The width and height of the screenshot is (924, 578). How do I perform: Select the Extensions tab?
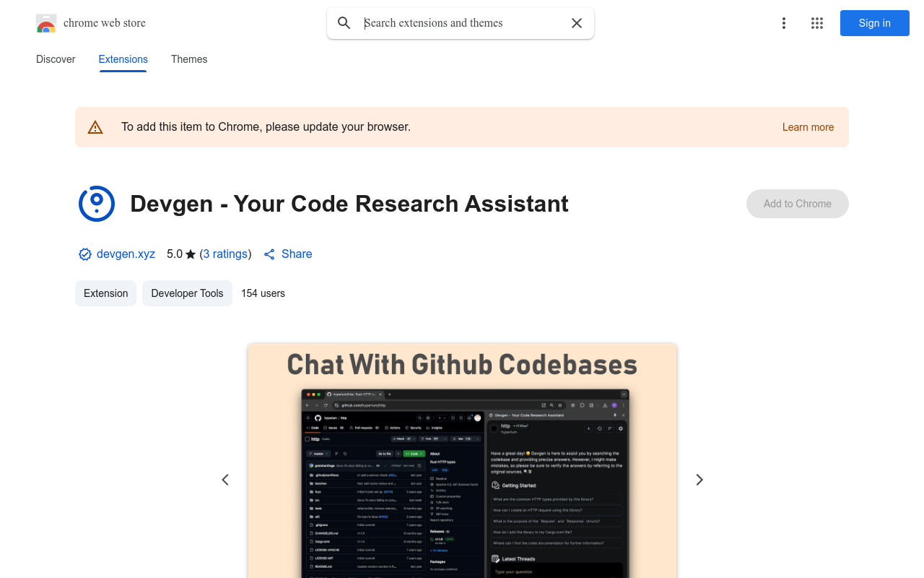coord(123,59)
